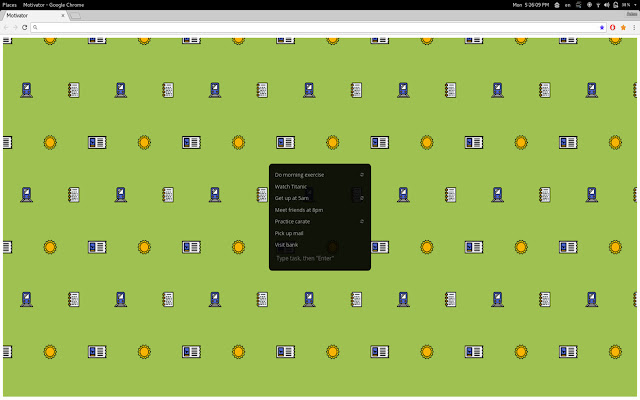Open the red Opera-style extension icon
Screen dimensions: 640x400
[x=612, y=27]
